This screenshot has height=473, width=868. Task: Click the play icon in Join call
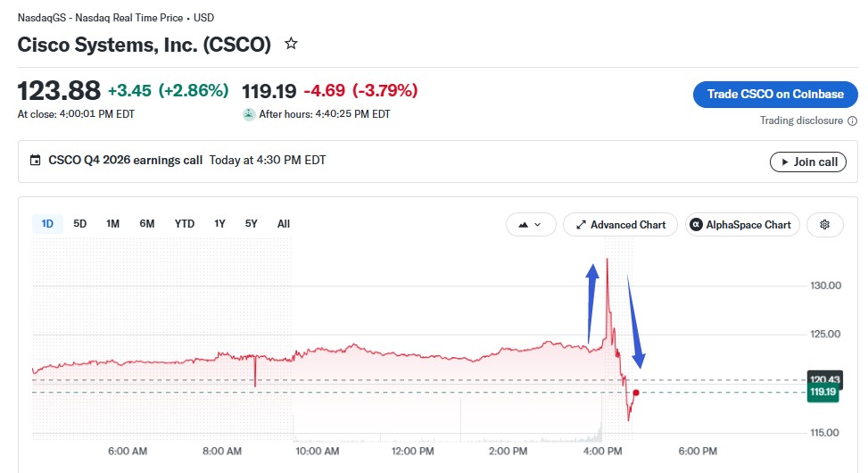[784, 162]
